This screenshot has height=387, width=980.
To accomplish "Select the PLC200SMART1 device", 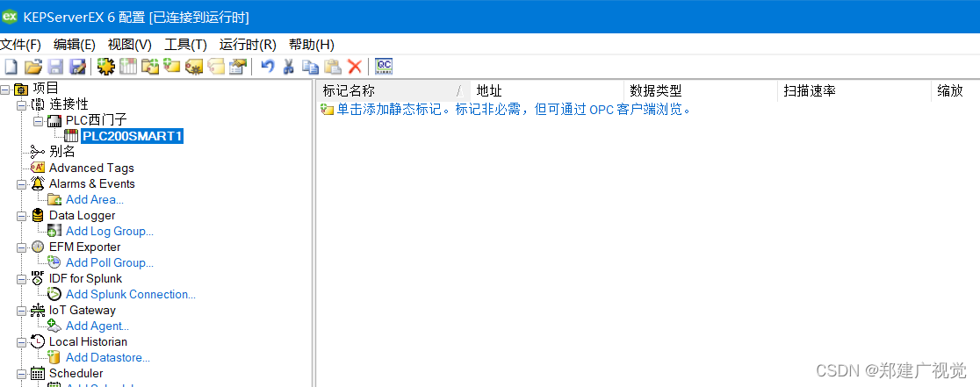I will [133, 136].
